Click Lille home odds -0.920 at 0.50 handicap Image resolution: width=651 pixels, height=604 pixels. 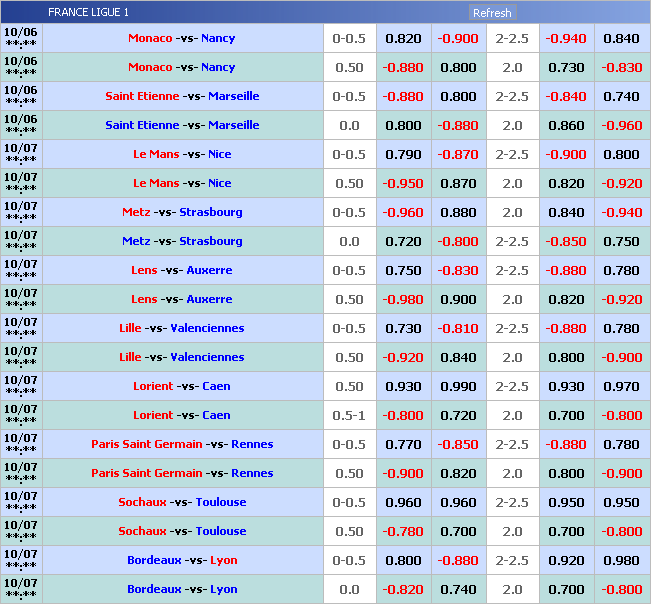[x=403, y=357]
